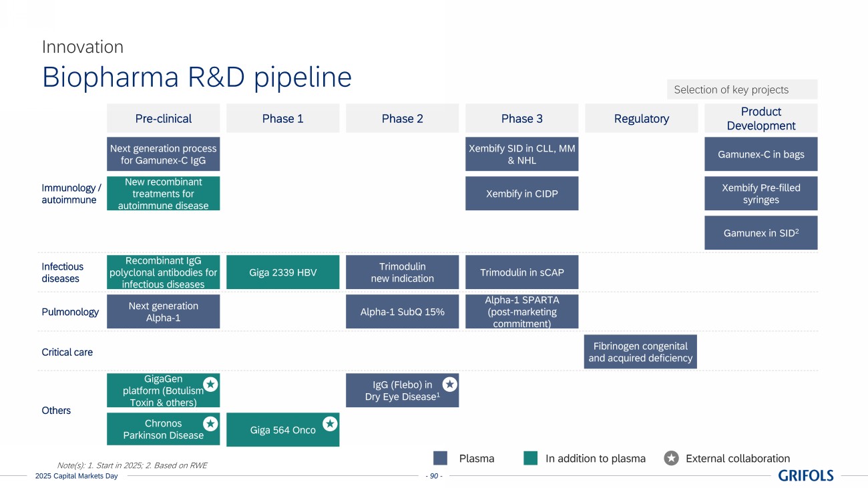Image resolution: width=868 pixels, height=488 pixels.
Task: Select the teal 'In addition to plasma' swatch
Action: (531, 458)
